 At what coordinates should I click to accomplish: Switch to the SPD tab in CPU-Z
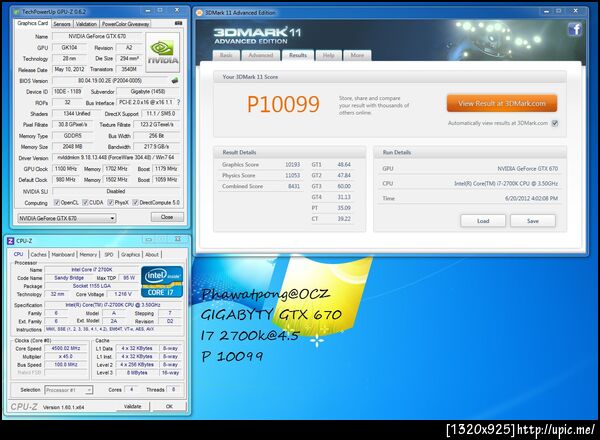109,254
